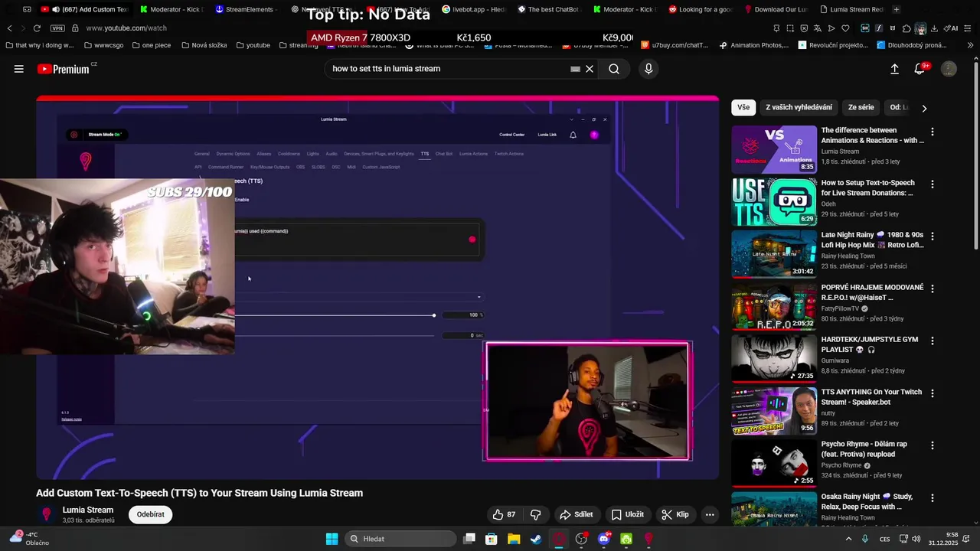Select the Ze série filter chip
The image size is (980, 551).
[x=861, y=108]
